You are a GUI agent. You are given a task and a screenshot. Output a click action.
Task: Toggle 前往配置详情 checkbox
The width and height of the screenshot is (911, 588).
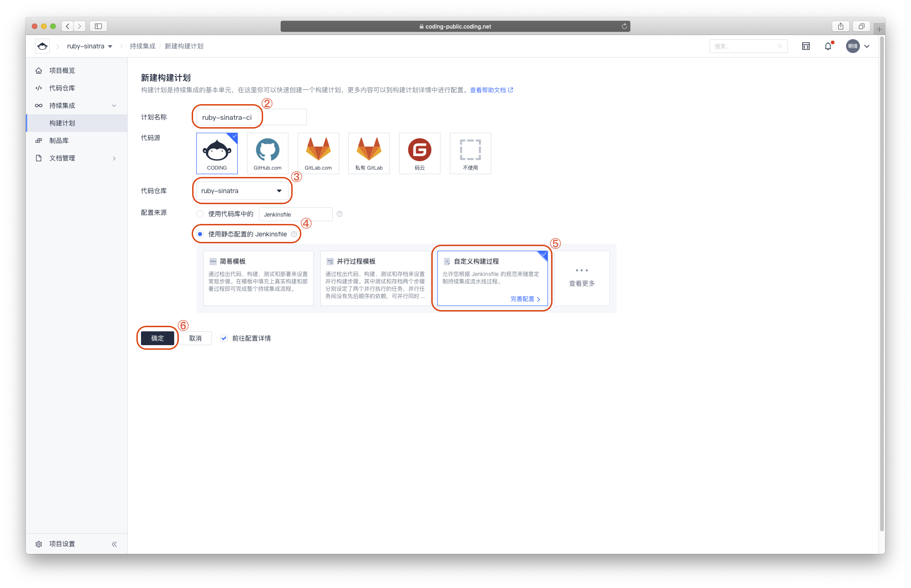click(224, 338)
